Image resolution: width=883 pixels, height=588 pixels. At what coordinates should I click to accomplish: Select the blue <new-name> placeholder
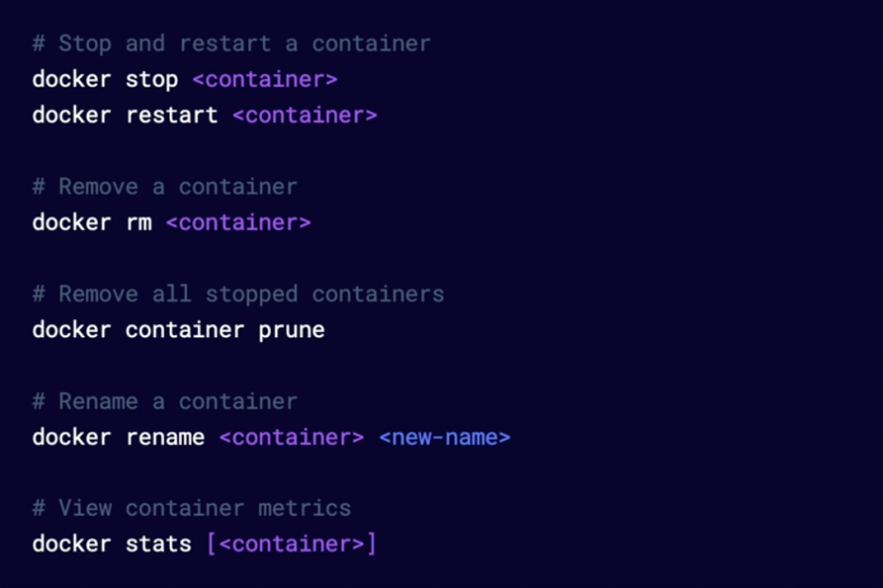(445, 438)
